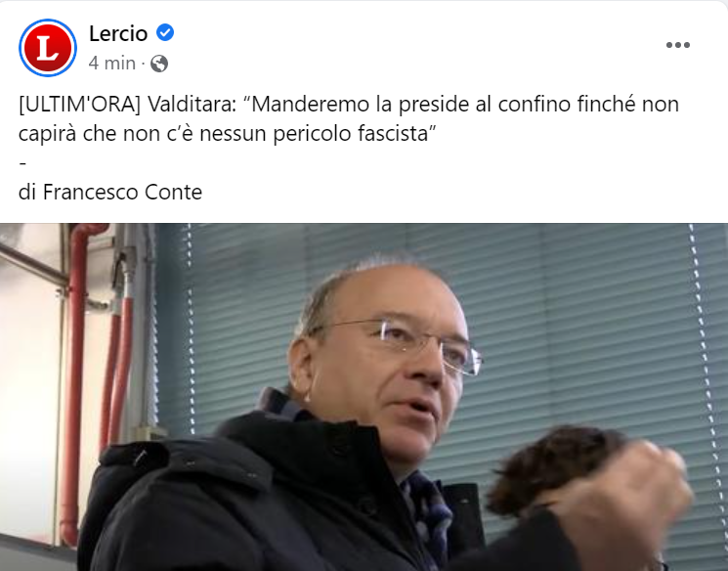Click the dash separator line under the headline
Image resolution: width=728 pixels, height=571 pixels.
coord(22,163)
